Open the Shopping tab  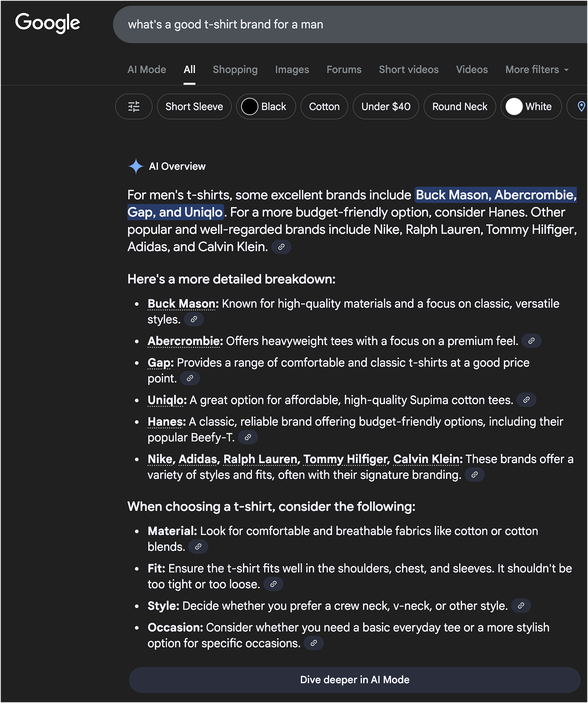coord(235,70)
